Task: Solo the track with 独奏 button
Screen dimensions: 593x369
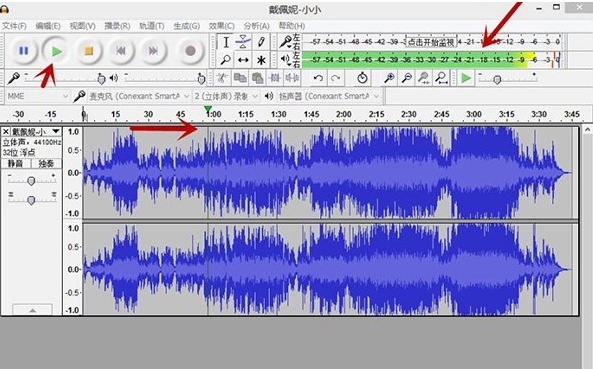Action: pos(46,163)
